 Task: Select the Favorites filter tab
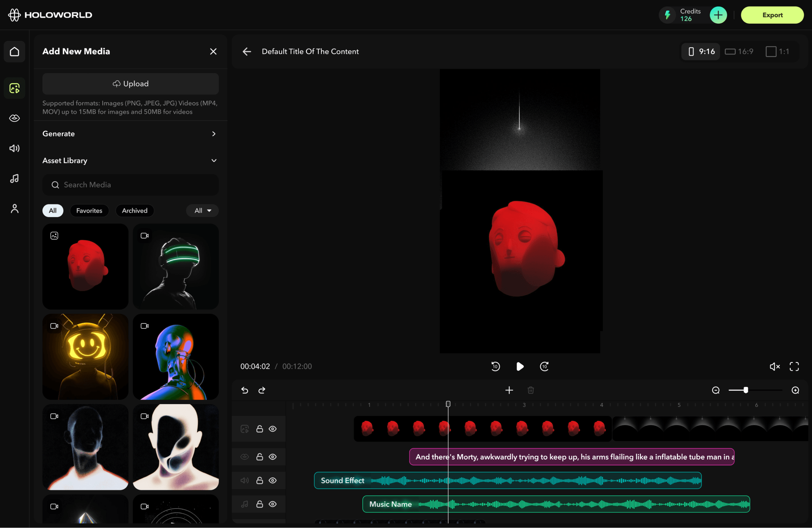[89, 211]
